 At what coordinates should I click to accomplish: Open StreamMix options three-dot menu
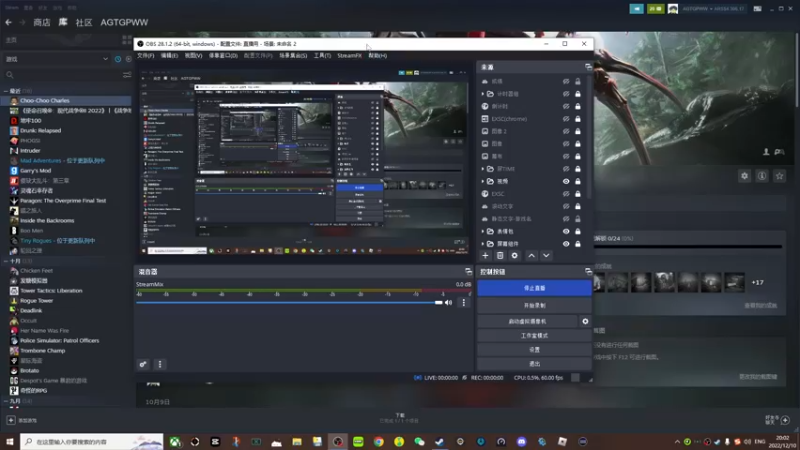coord(463,303)
